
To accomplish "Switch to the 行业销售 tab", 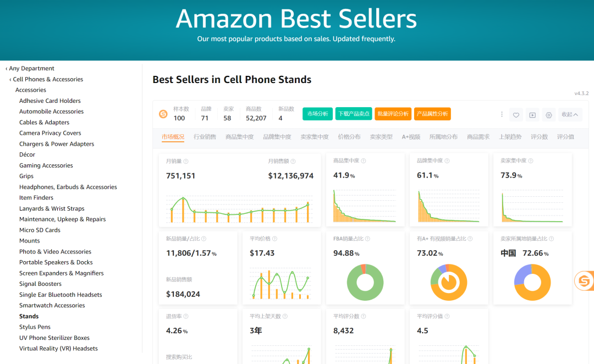I will click(205, 137).
